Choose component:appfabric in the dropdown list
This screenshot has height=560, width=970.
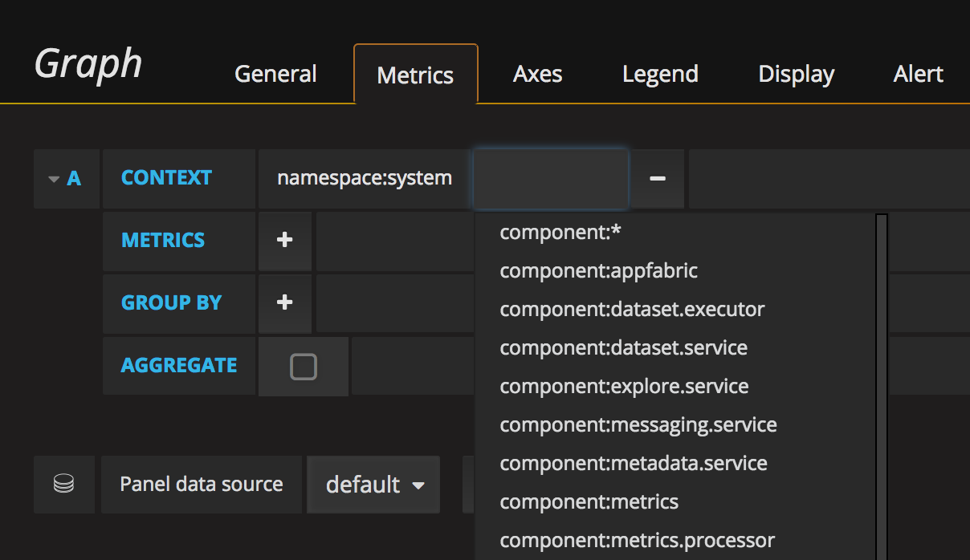598,270
